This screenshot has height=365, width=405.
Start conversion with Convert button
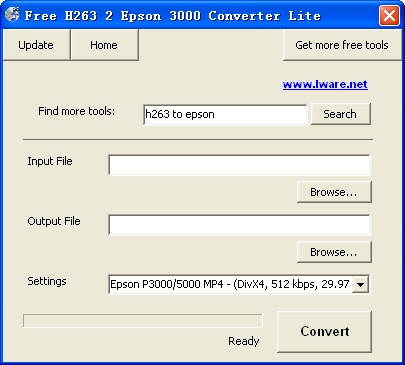324,331
